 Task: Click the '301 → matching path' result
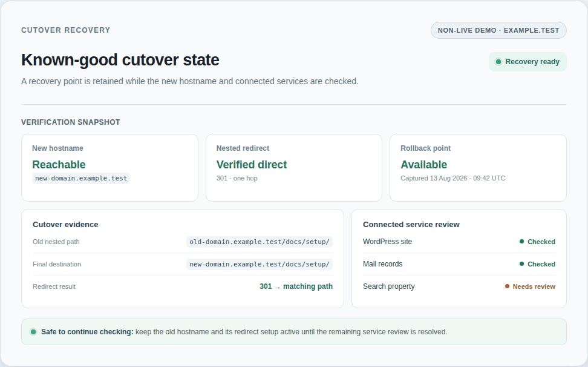[x=296, y=286]
